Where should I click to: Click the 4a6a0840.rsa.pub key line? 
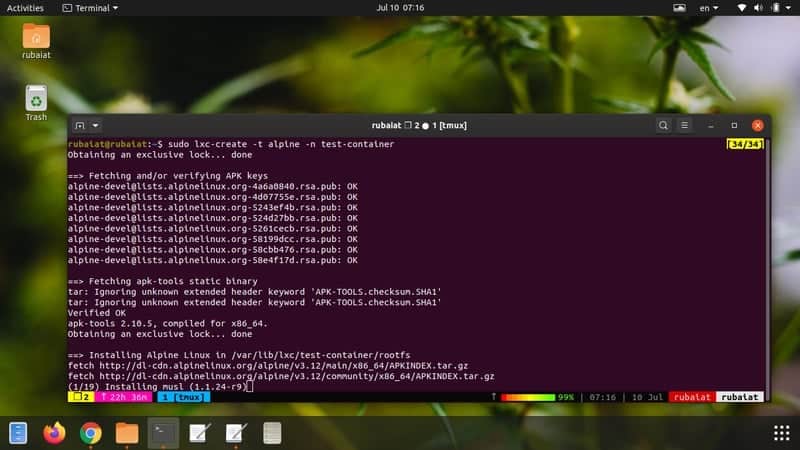213,187
